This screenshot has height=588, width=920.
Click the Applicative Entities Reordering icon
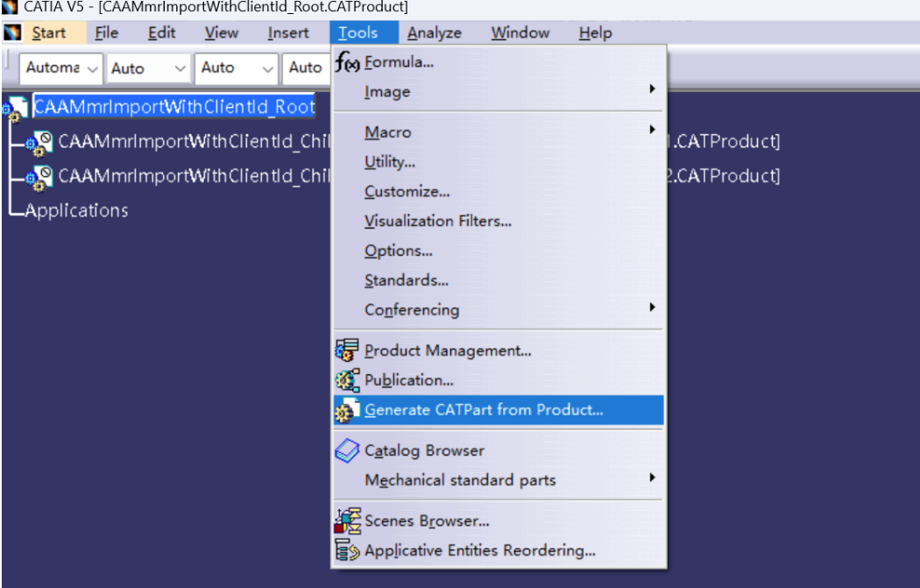pyautogui.click(x=347, y=550)
